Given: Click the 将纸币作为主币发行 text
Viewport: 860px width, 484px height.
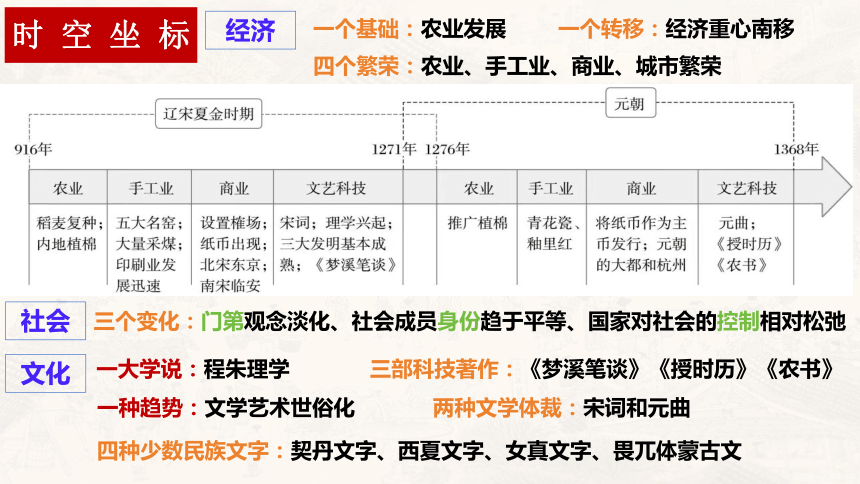Looking at the screenshot, I should coord(641,233).
